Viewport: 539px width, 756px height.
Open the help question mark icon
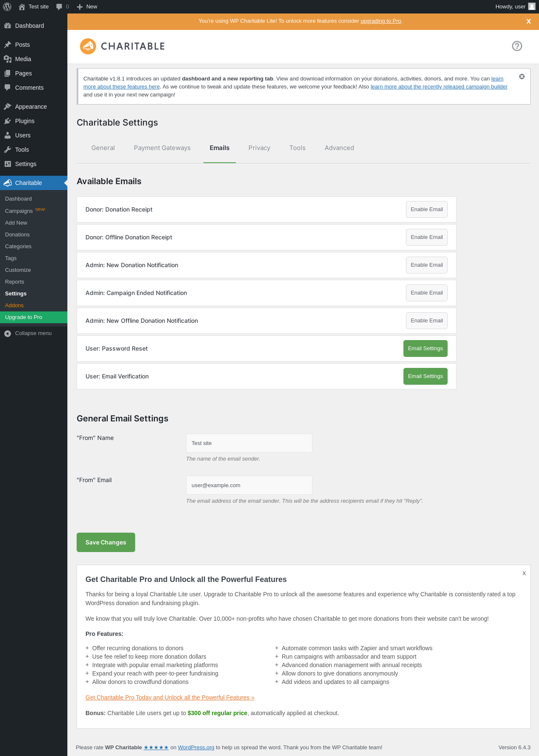pyautogui.click(x=517, y=46)
